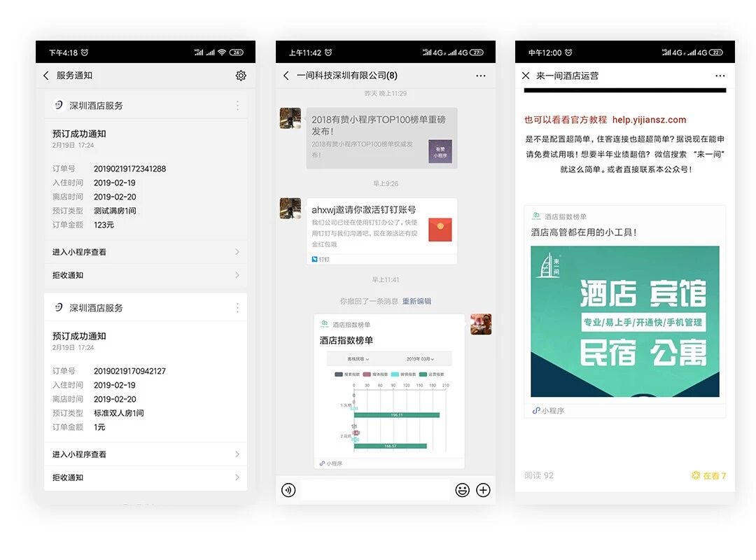Expand the 客栈民宿 dropdown in chart
Image resolution: width=756 pixels, height=560 pixels.
coord(358,359)
